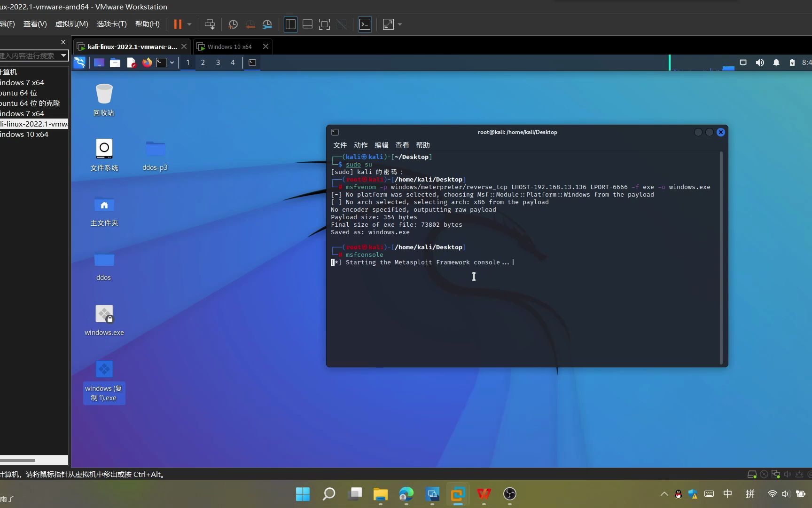
Task: Switch to Kali workspace 2
Action: pyautogui.click(x=203, y=63)
